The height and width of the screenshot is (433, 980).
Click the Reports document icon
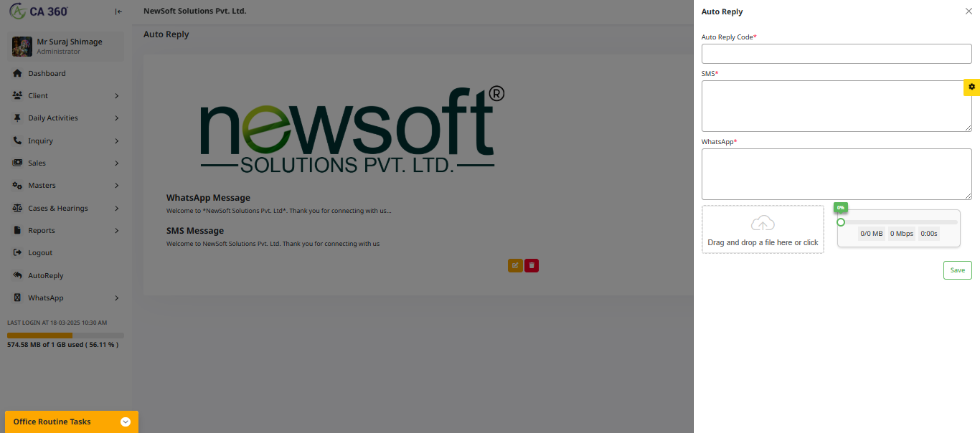pos(17,231)
